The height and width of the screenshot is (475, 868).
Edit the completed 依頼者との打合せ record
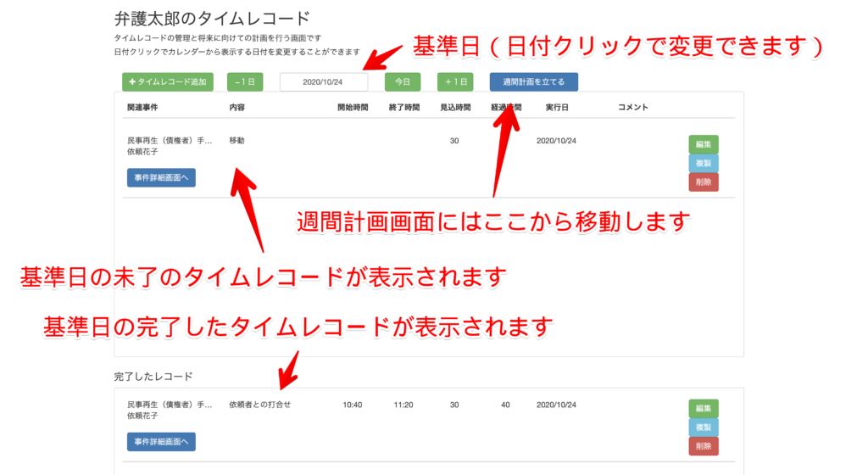[703, 409]
